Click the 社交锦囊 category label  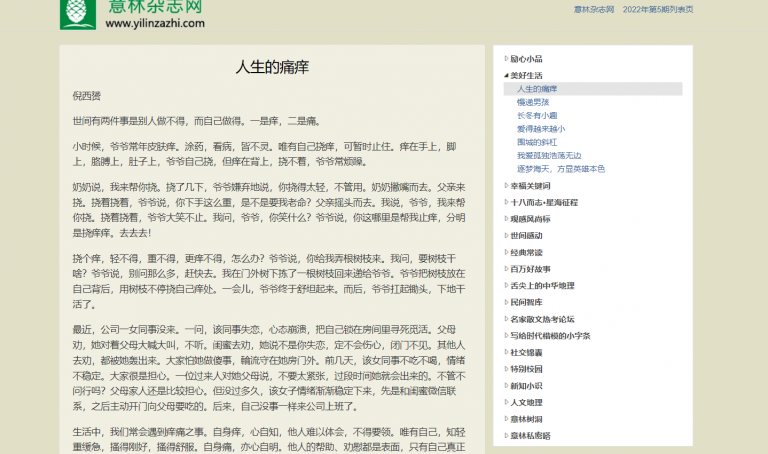coord(526,352)
